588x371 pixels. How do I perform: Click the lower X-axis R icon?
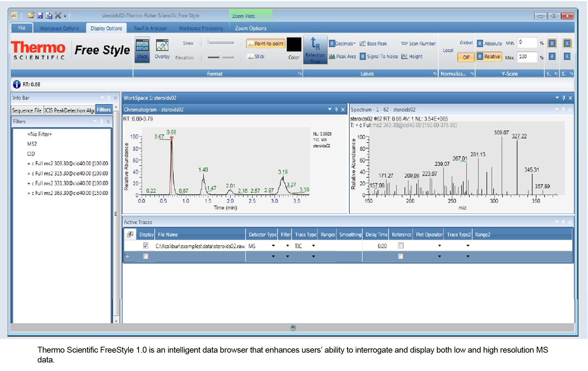click(567, 56)
